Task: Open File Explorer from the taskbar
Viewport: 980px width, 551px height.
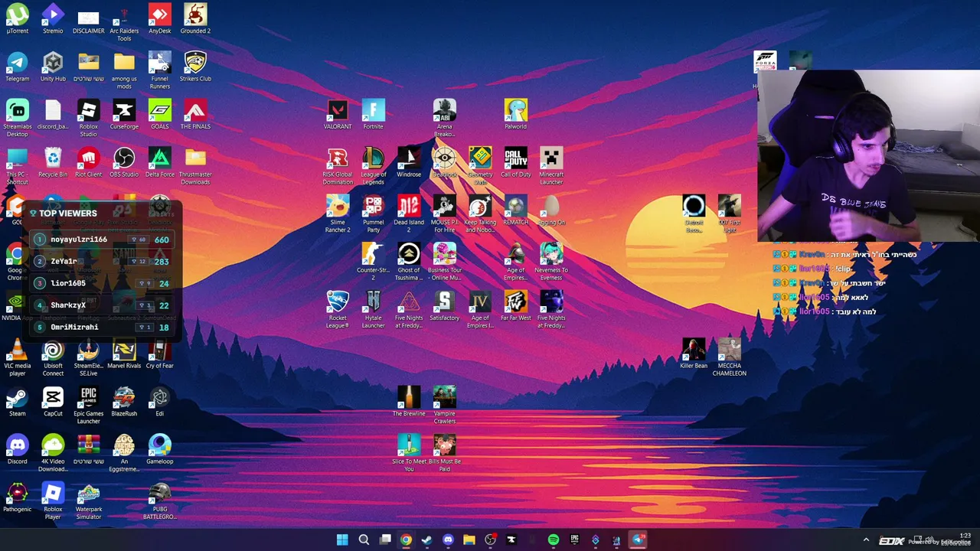Action: point(469,540)
